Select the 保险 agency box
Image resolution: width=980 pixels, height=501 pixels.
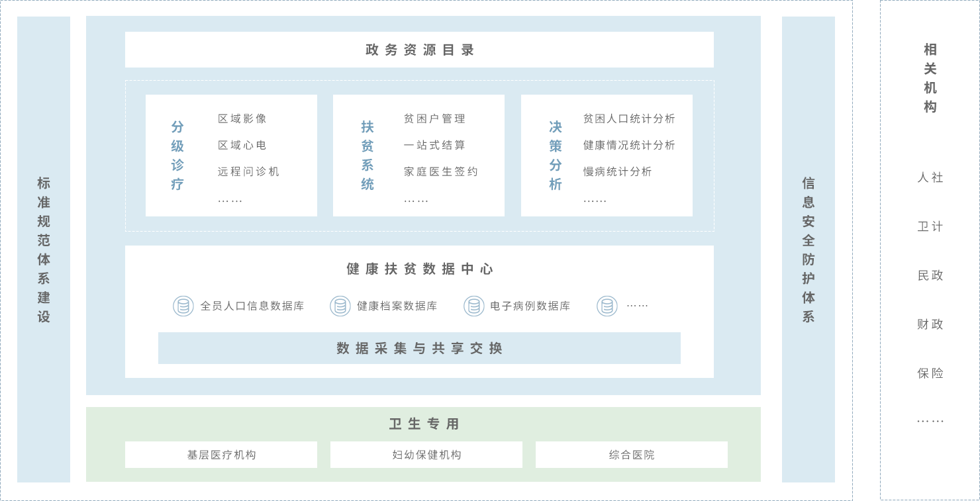930,373
